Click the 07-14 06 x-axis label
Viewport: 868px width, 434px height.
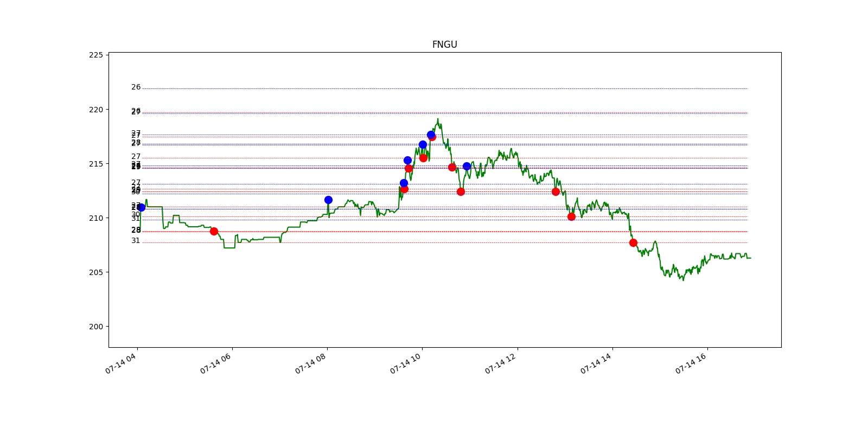click(216, 363)
